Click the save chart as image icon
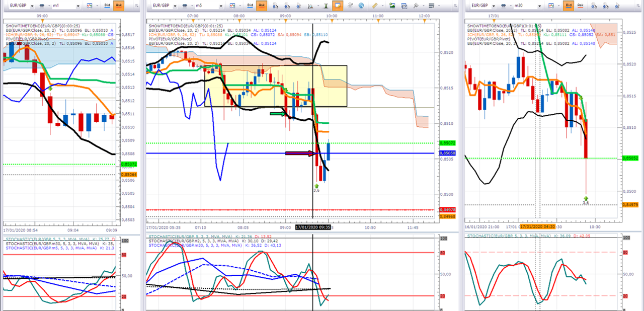 tap(392, 6)
